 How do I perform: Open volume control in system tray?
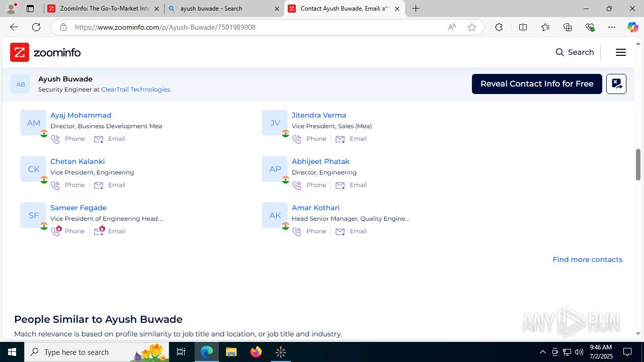coord(579,352)
